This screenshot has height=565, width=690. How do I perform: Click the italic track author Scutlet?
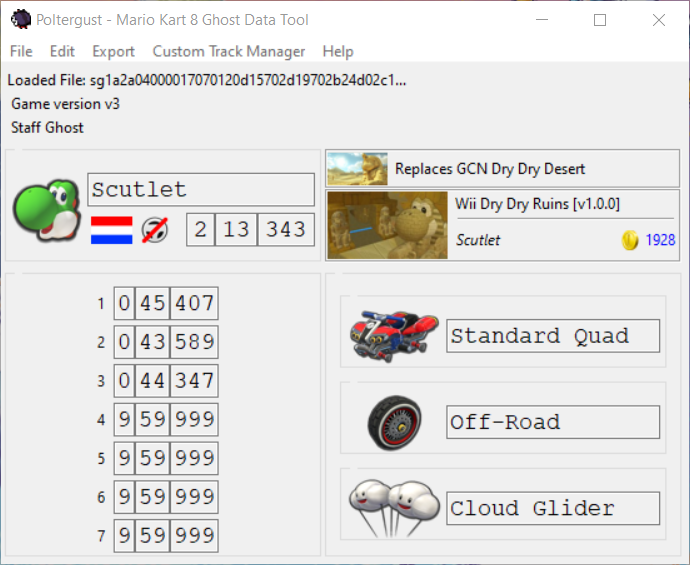point(478,240)
